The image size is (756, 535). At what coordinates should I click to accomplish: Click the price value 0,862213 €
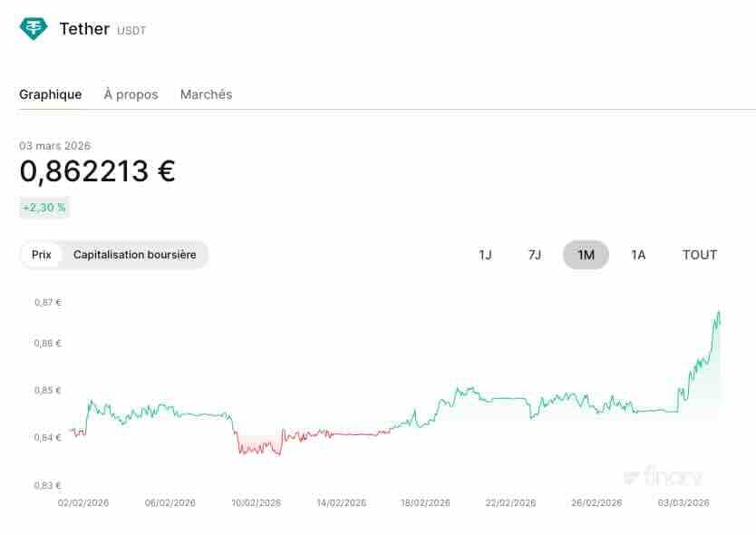tap(96, 171)
